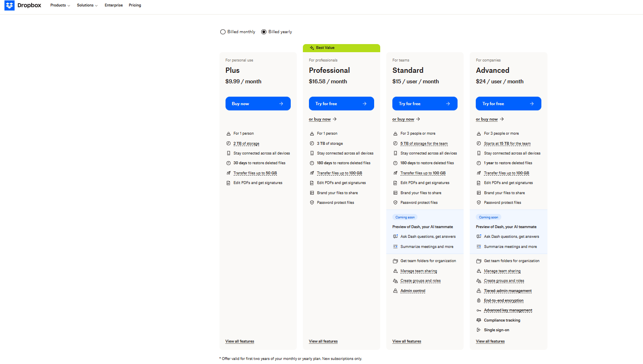
Task: Click 'Coming soon' badge in Standard plan
Action: [x=405, y=218]
